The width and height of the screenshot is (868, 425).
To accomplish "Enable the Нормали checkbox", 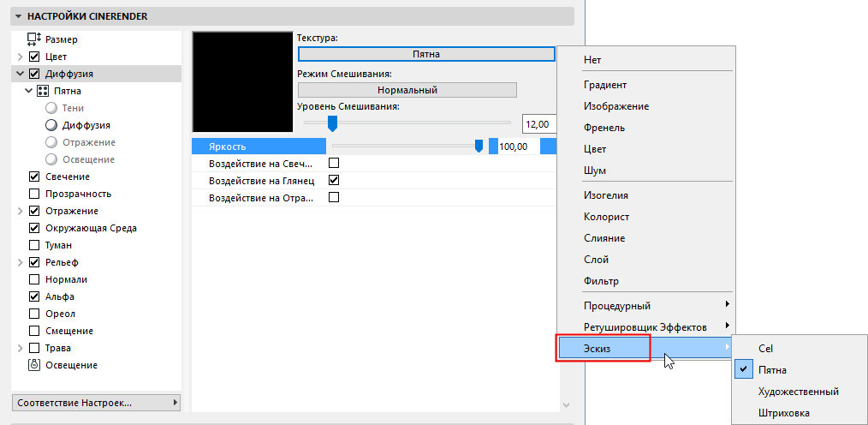I will pyautogui.click(x=34, y=280).
